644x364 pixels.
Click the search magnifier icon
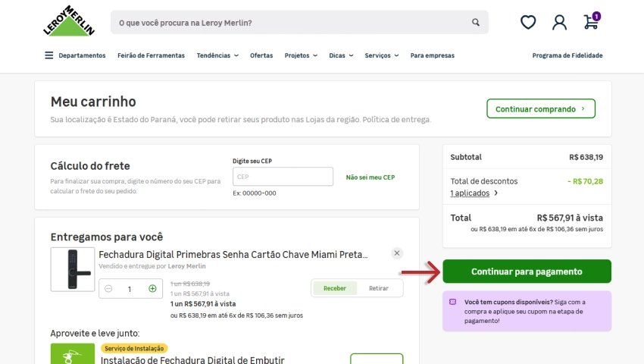coord(476,22)
